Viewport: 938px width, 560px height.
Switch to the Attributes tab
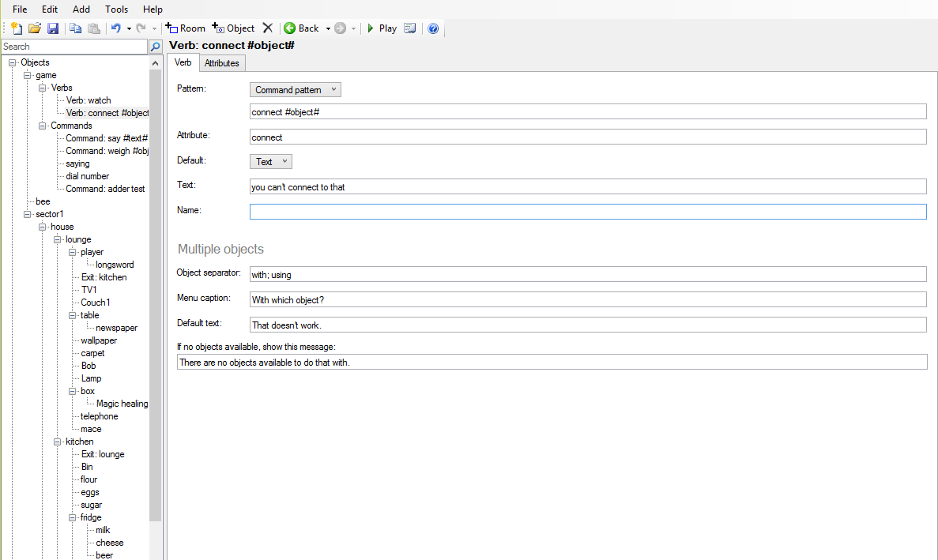pos(221,63)
